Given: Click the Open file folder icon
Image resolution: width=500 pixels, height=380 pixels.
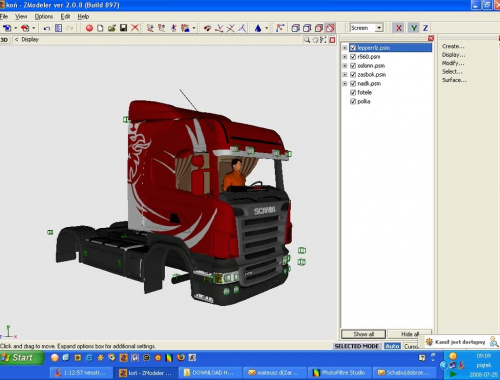Looking at the screenshot, I should coord(112,28).
